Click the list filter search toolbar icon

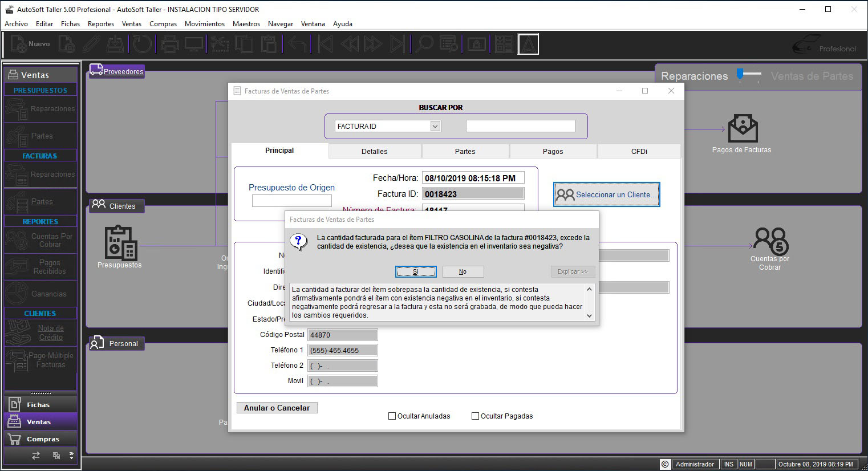449,44
